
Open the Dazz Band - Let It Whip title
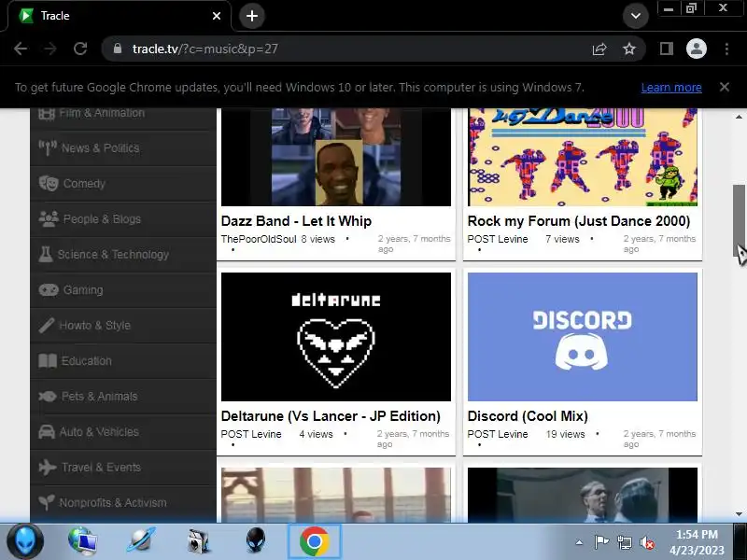click(x=296, y=221)
